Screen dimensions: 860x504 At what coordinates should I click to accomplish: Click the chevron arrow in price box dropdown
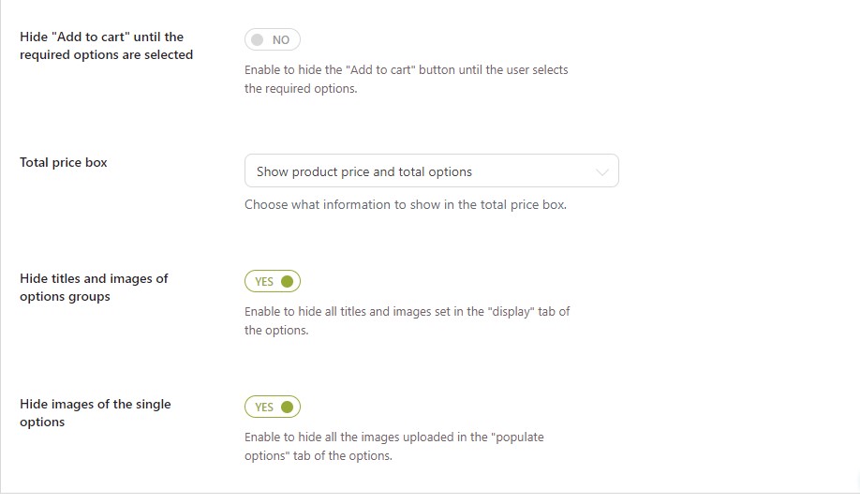601,172
